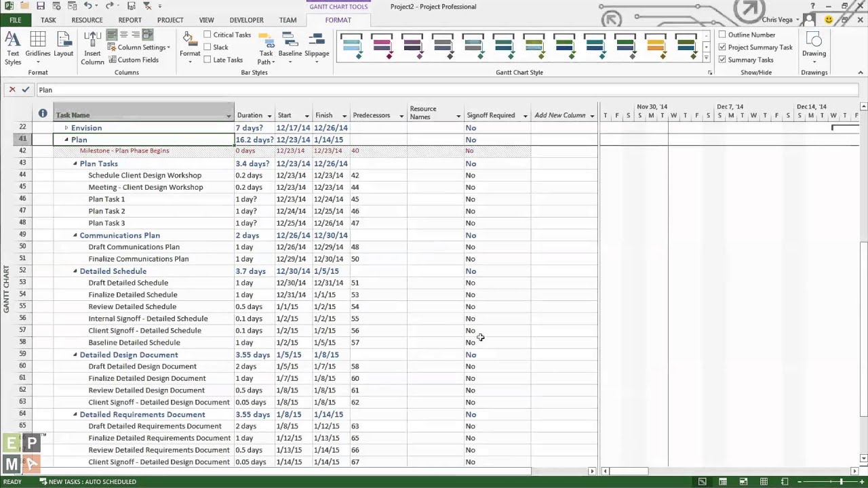Viewport: 868px width, 488px height.
Task: Collapse the Communications Plan group
Action: tap(75, 235)
